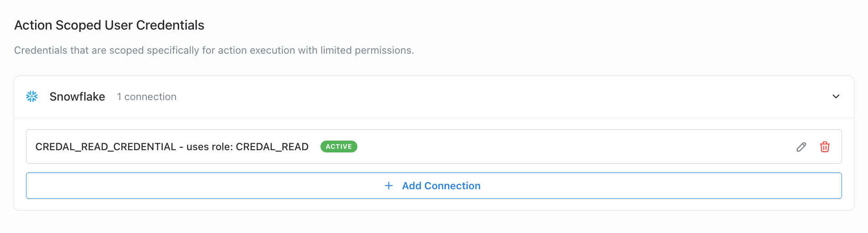Viewport: 868px width, 233px height.
Task: Click the Snowflake logo icon
Action: click(x=32, y=96)
